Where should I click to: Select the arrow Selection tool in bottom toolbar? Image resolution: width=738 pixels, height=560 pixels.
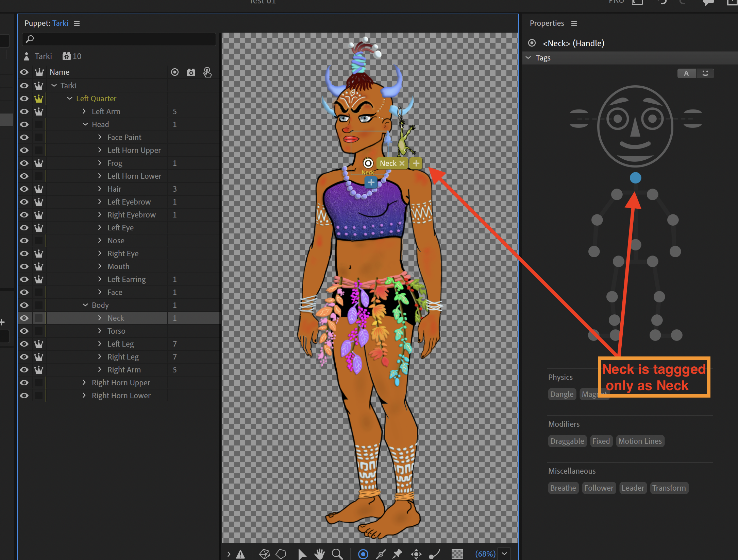pyautogui.click(x=302, y=553)
